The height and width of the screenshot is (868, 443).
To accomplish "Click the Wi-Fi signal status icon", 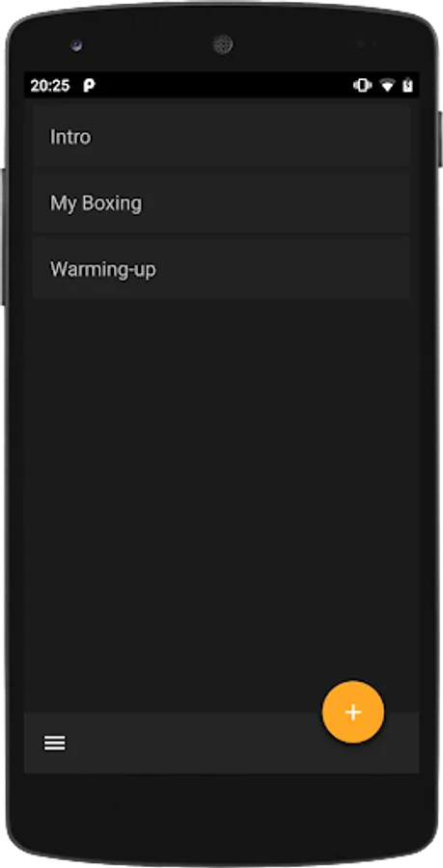I will 388,86.
